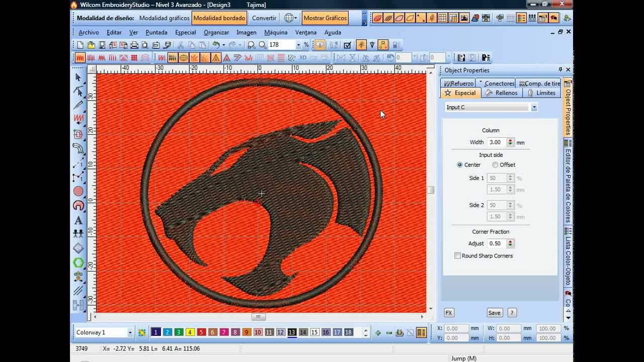
Task: Select the red Circle digitizing tool
Action: coord(78,191)
